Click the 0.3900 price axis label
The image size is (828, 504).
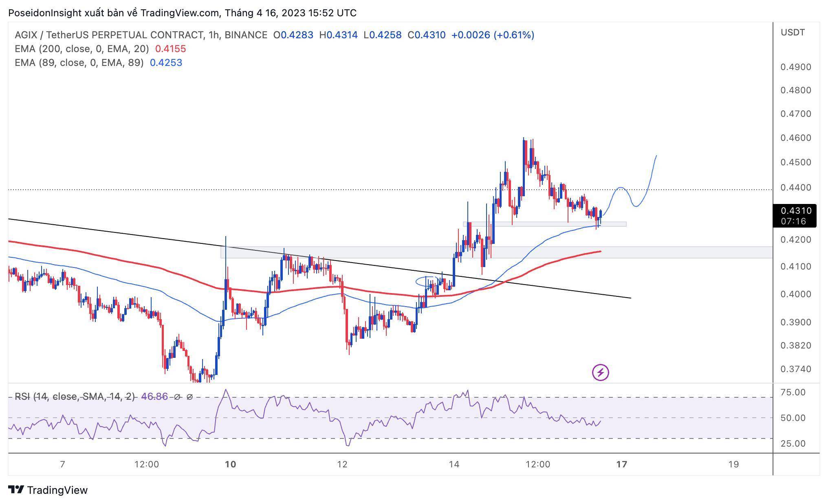pos(795,322)
